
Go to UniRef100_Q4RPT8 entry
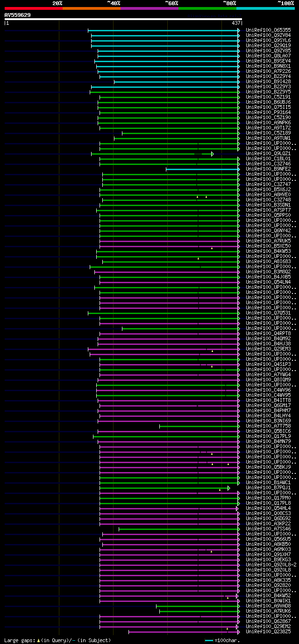(x=268, y=334)
